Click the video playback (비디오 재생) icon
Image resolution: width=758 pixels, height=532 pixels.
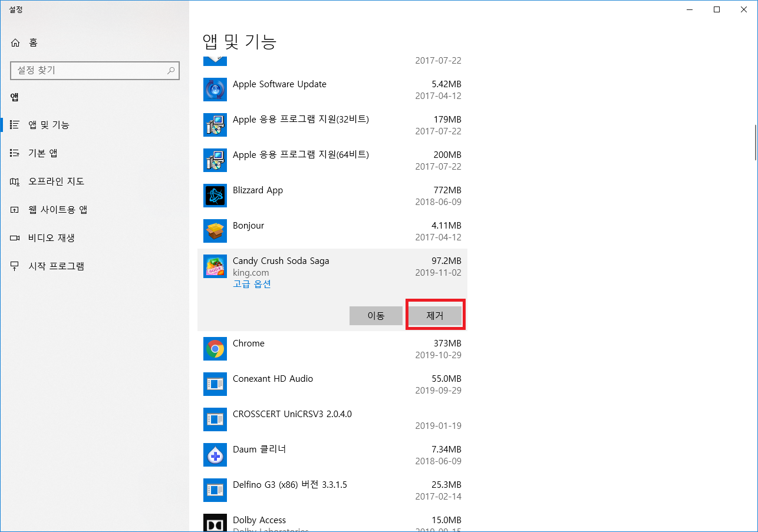15,238
